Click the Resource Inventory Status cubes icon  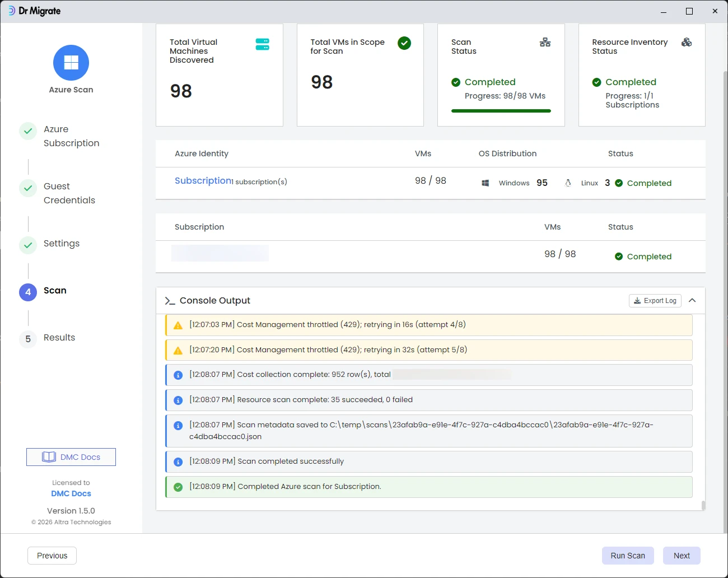point(687,42)
